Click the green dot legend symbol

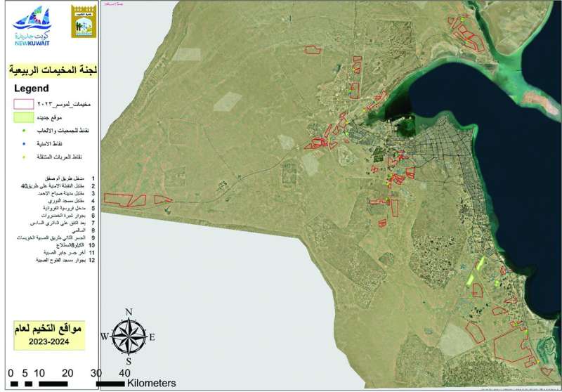[x=25, y=130]
